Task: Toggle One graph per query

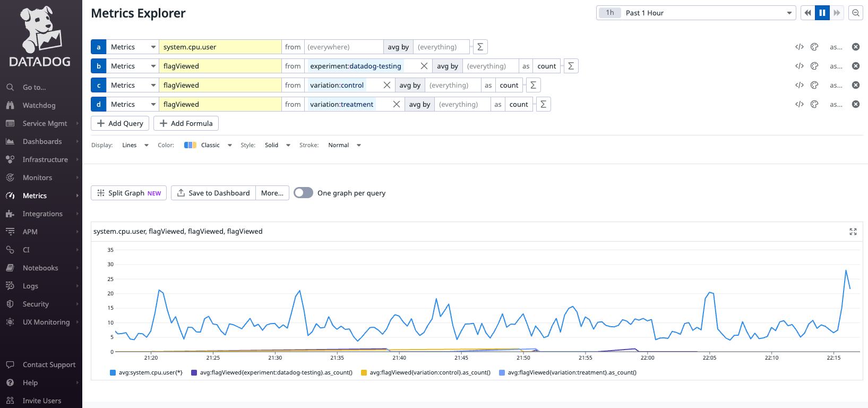Action: pyautogui.click(x=303, y=193)
